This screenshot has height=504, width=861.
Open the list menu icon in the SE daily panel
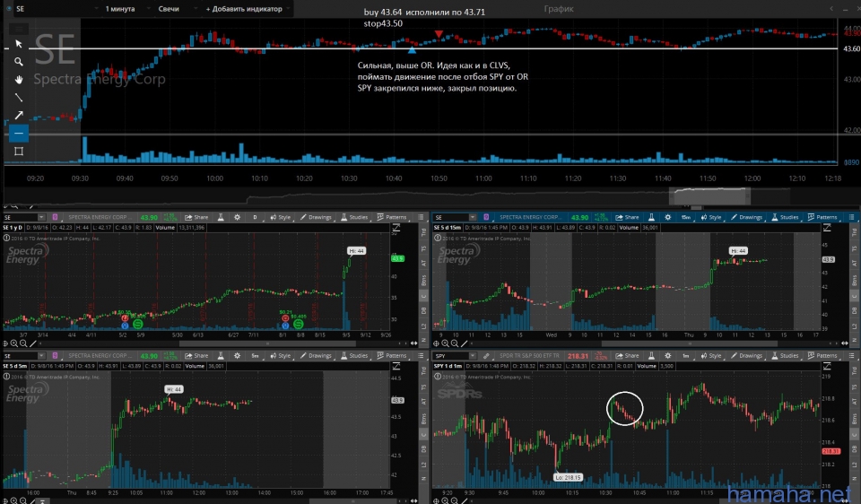point(422,217)
